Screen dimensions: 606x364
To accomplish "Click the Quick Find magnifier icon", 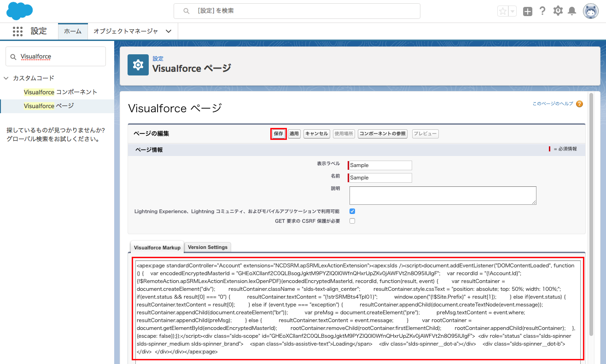I will [x=13, y=57].
